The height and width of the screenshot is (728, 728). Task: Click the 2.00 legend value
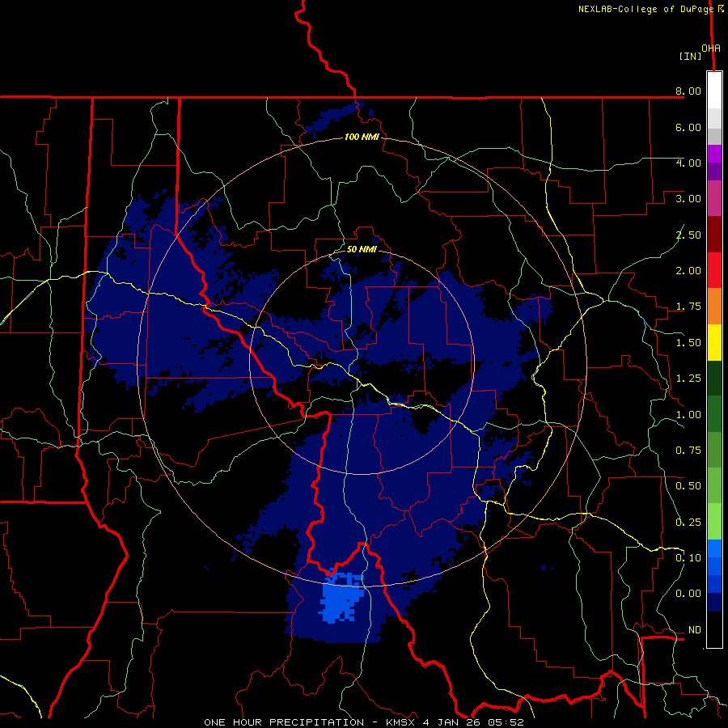(x=688, y=271)
